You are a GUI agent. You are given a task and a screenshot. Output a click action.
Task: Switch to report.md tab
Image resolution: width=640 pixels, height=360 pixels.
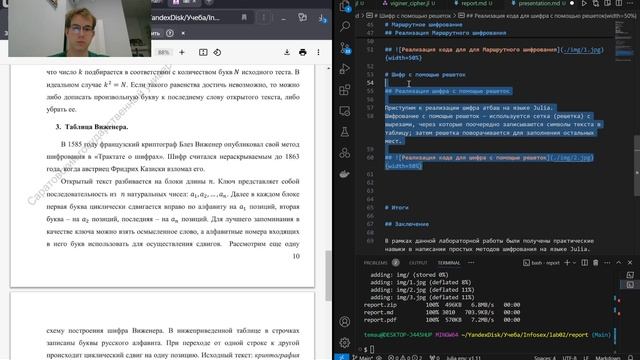coord(473,3)
